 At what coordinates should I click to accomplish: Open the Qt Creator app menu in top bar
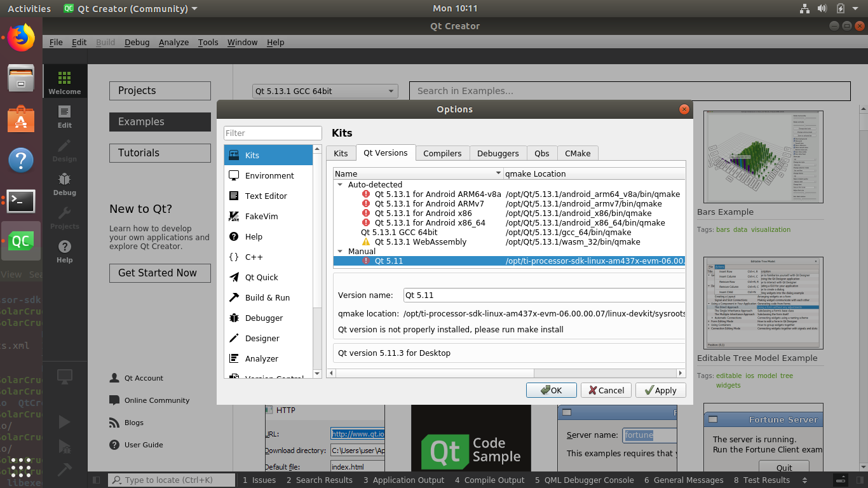(x=130, y=8)
